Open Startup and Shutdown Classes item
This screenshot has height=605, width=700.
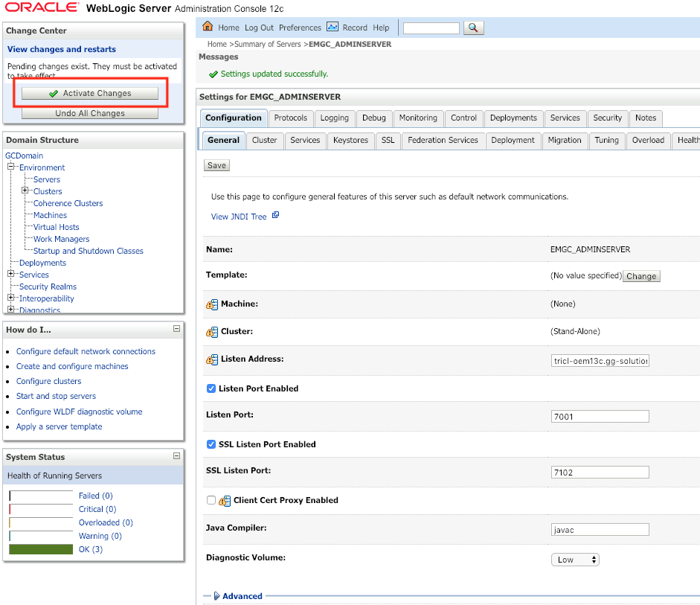88,251
